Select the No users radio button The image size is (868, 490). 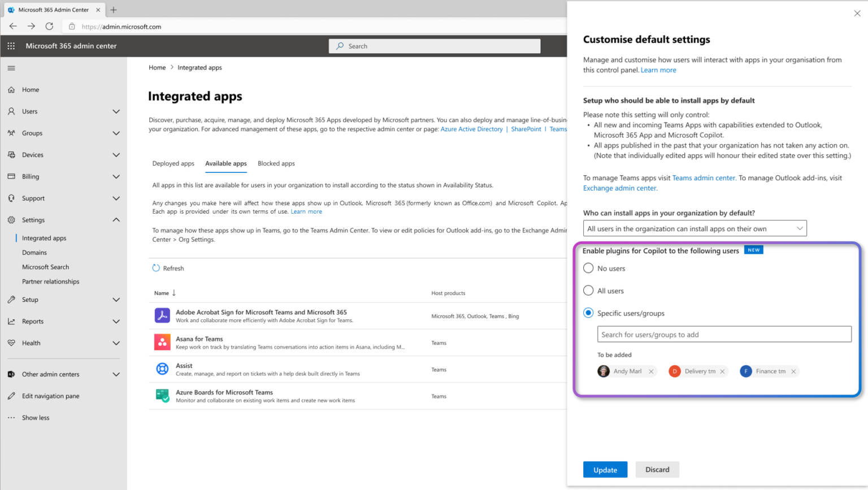[x=588, y=268]
